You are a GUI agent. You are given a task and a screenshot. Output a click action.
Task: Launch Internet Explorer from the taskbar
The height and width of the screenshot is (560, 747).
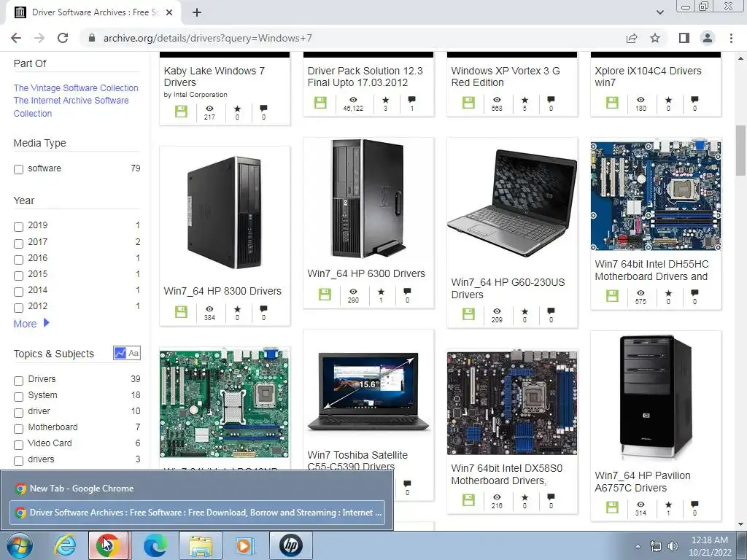coord(65,545)
